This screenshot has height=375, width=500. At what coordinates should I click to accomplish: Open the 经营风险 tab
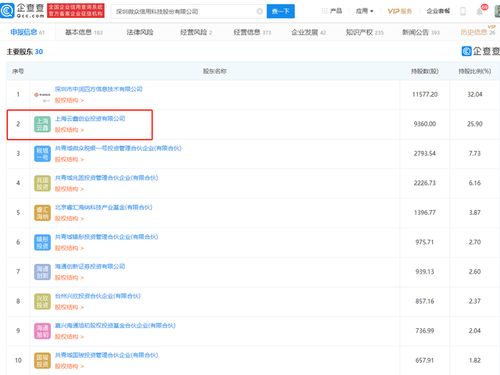pyautogui.click(x=196, y=32)
